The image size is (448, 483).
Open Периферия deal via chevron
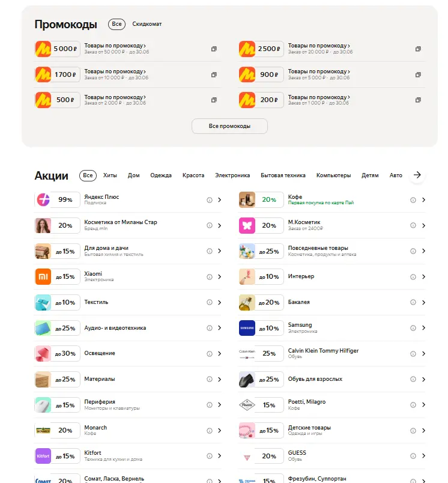pyautogui.click(x=220, y=405)
